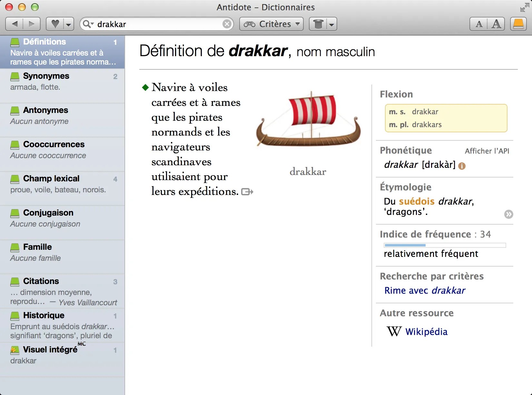Viewport: 532px width, 395px height.
Task: Open the Historique dictionary
Action: click(x=62, y=325)
